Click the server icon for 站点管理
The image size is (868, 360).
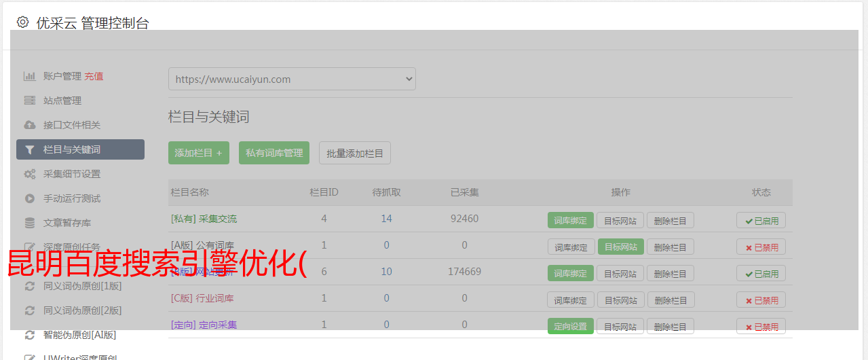coord(29,101)
